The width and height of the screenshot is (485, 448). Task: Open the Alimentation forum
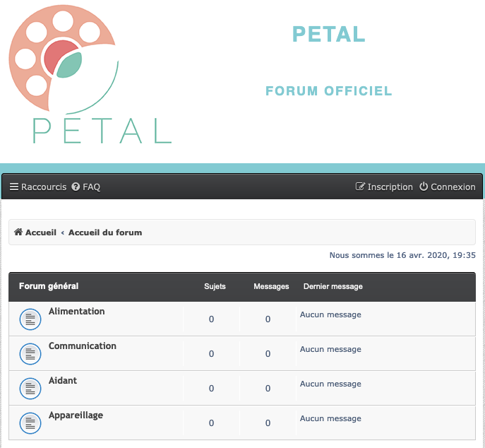coord(76,311)
